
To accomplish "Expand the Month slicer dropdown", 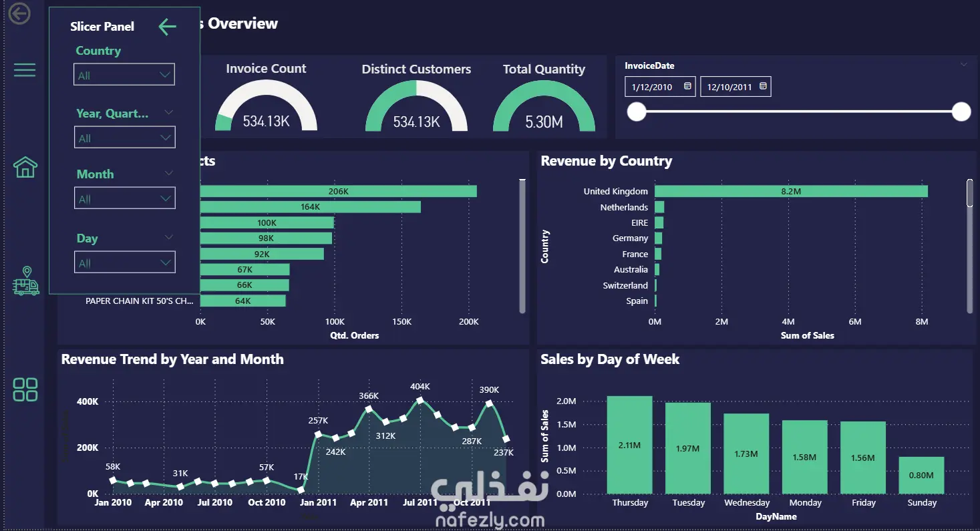I will click(x=124, y=198).
